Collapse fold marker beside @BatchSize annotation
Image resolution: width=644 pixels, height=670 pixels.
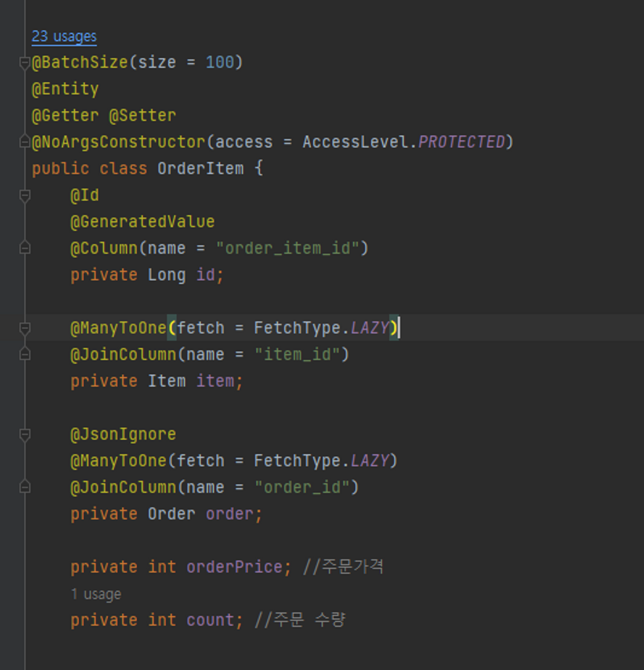25,63
